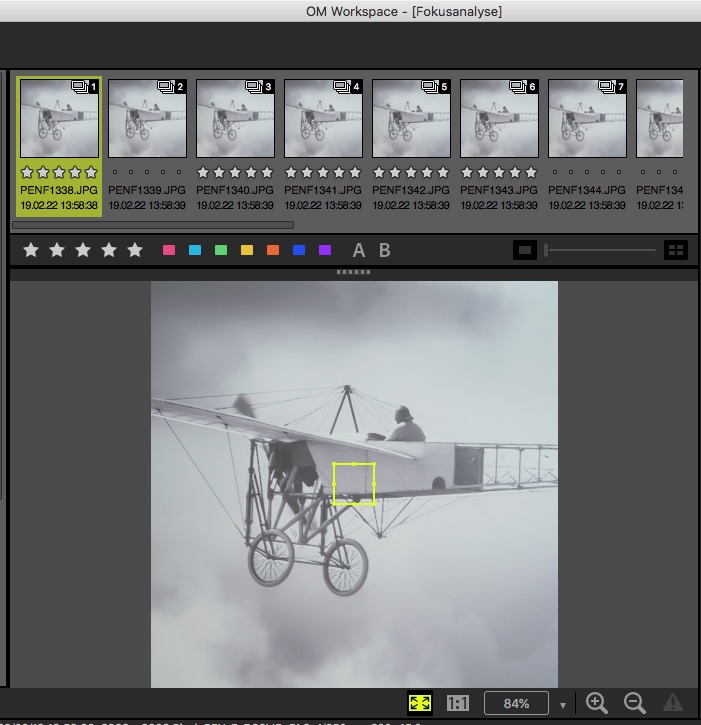Click the thumbnail size slider
Screen dimensions: 701x725
point(600,250)
